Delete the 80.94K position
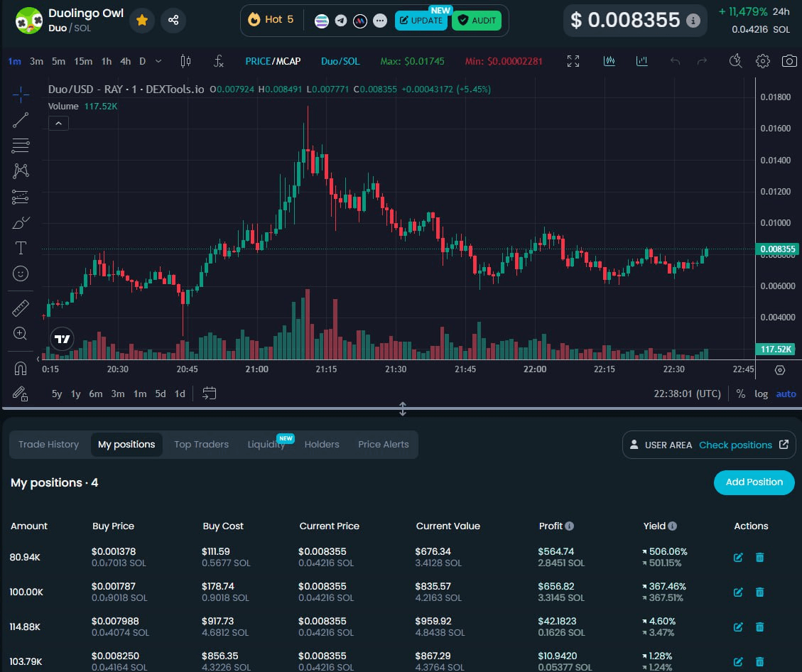 (x=759, y=558)
